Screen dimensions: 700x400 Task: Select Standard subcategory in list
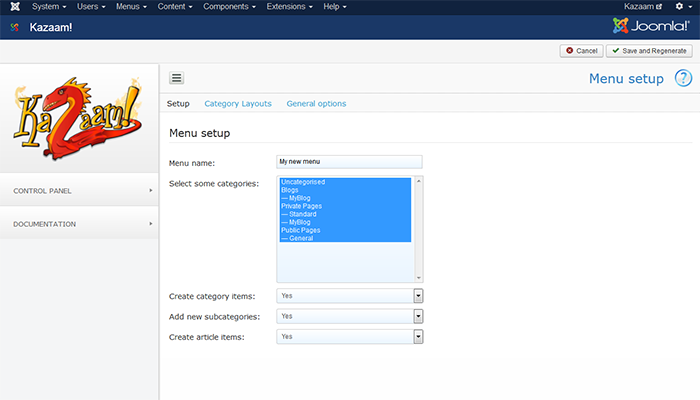(x=345, y=214)
